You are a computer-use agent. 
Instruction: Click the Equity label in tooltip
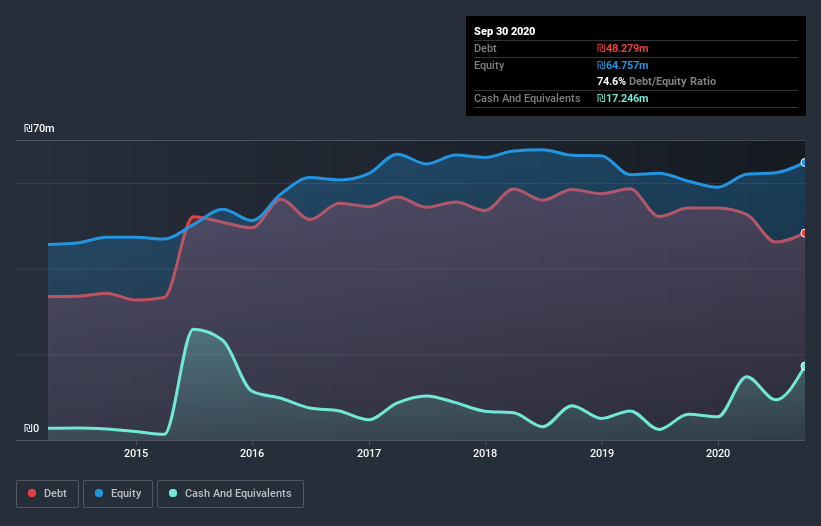click(x=489, y=65)
